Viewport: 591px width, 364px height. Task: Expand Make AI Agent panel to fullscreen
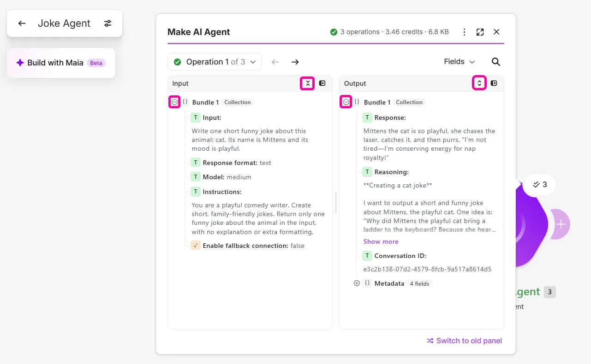point(480,32)
